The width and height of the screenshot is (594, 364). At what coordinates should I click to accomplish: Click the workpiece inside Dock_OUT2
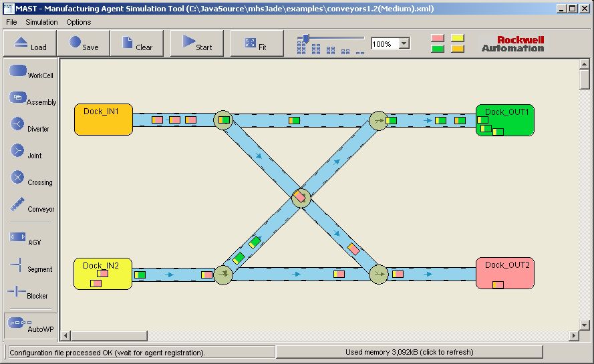point(498,285)
